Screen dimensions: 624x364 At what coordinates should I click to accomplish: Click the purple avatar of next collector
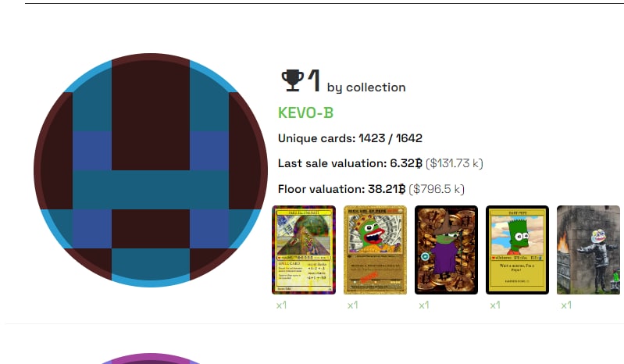click(x=151, y=359)
